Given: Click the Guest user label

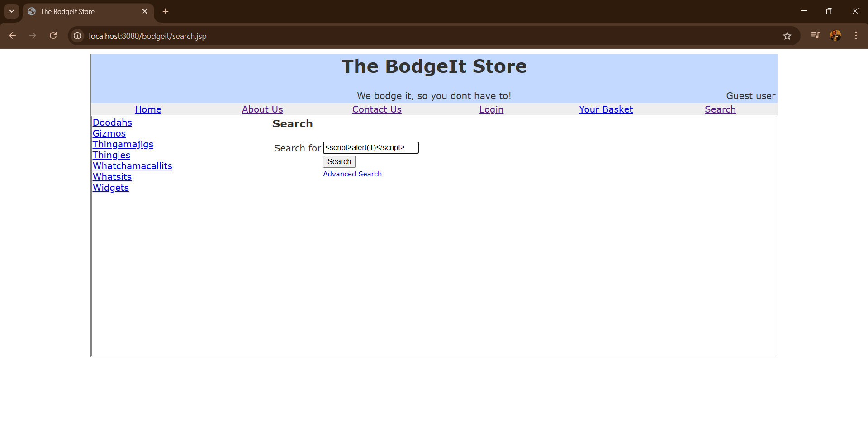Looking at the screenshot, I should coord(751,96).
